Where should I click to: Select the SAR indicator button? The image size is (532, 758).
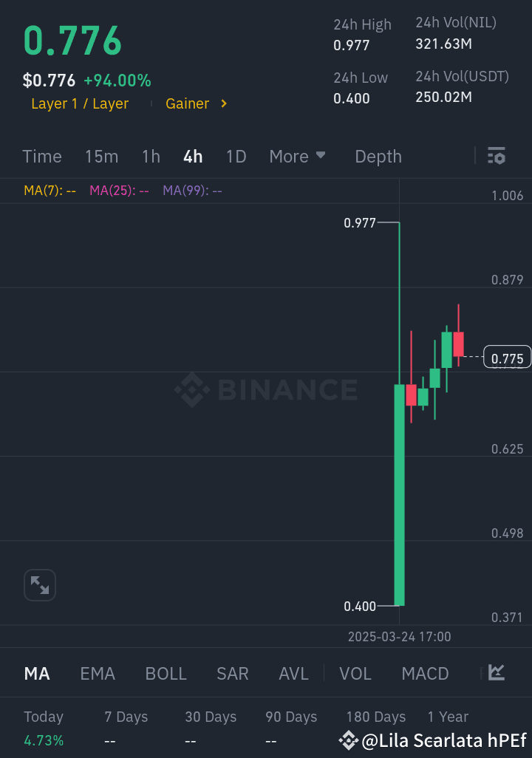tap(233, 674)
